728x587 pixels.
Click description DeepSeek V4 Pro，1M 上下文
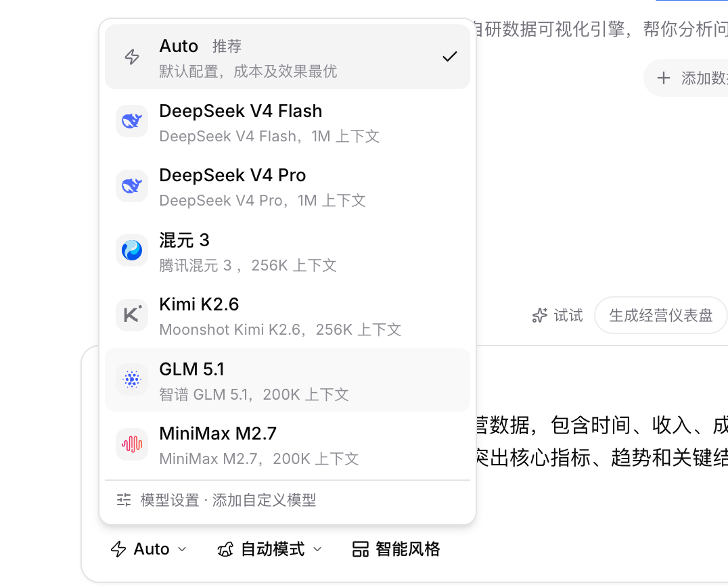[263, 200]
